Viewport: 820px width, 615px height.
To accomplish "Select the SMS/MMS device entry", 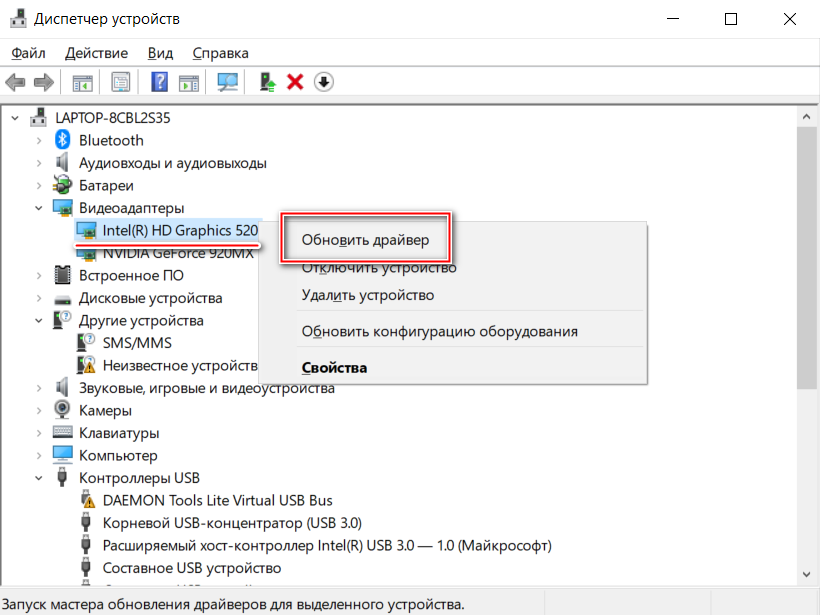I will (x=137, y=343).
